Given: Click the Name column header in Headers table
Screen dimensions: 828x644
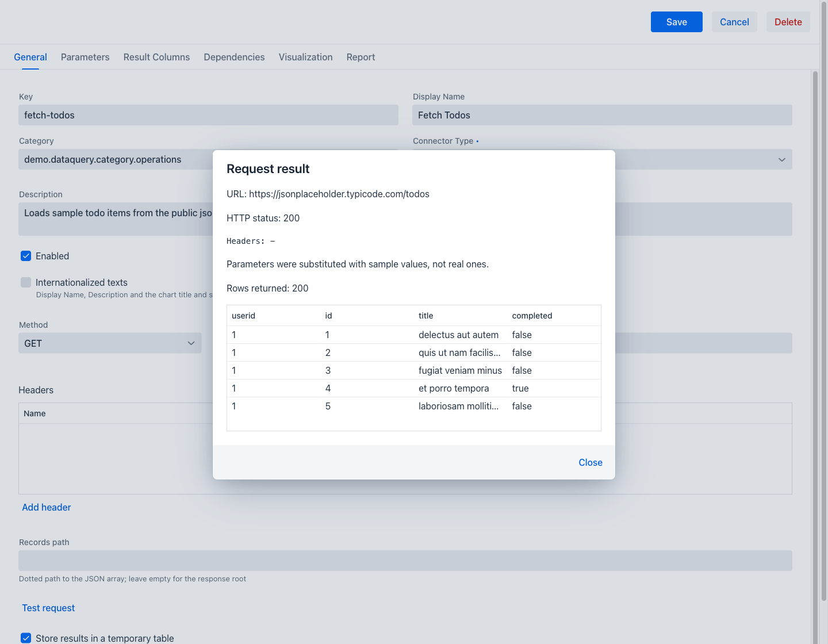Looking at the screenshot, I should point(34,413).
